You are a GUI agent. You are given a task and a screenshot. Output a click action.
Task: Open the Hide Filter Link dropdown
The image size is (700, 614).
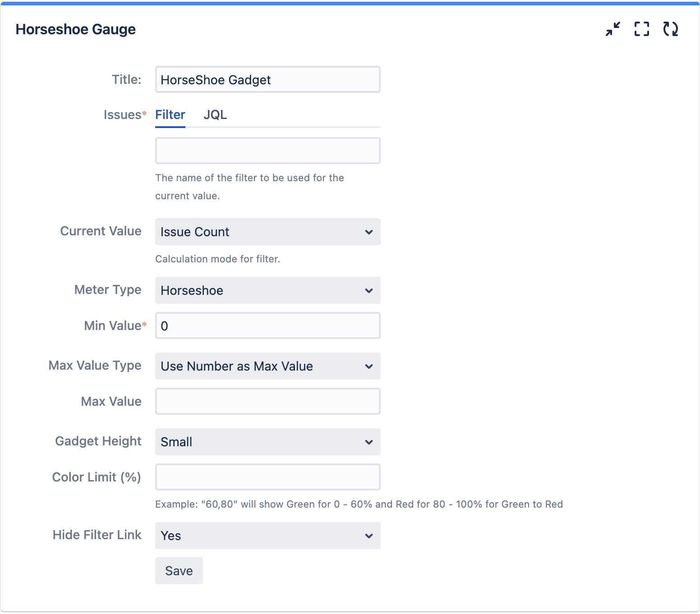click(x=267, y=536)
